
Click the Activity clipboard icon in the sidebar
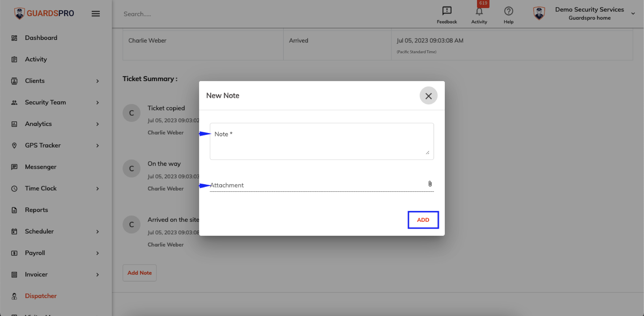pos(14,59)
